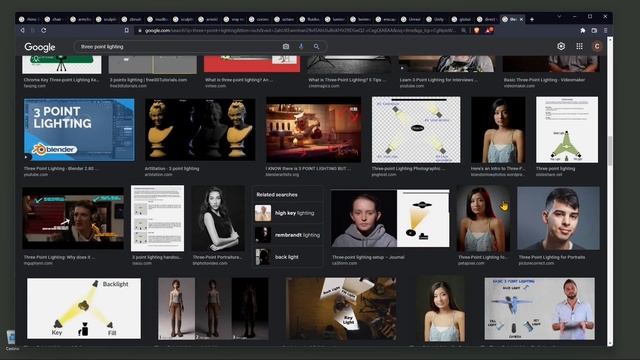Open the '3 POINT LIGHTING' Blender thumbnail

[79, 130]
